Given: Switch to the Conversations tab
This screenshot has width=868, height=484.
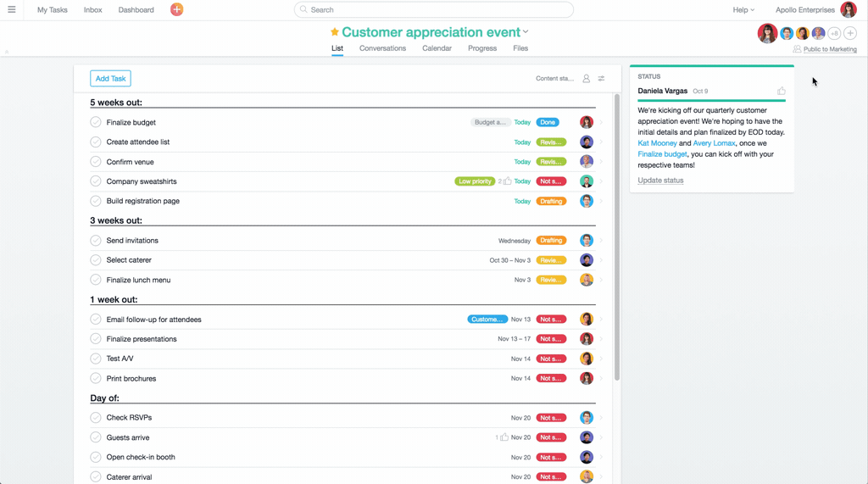Looking at the screenshot, I should (382, 48).
